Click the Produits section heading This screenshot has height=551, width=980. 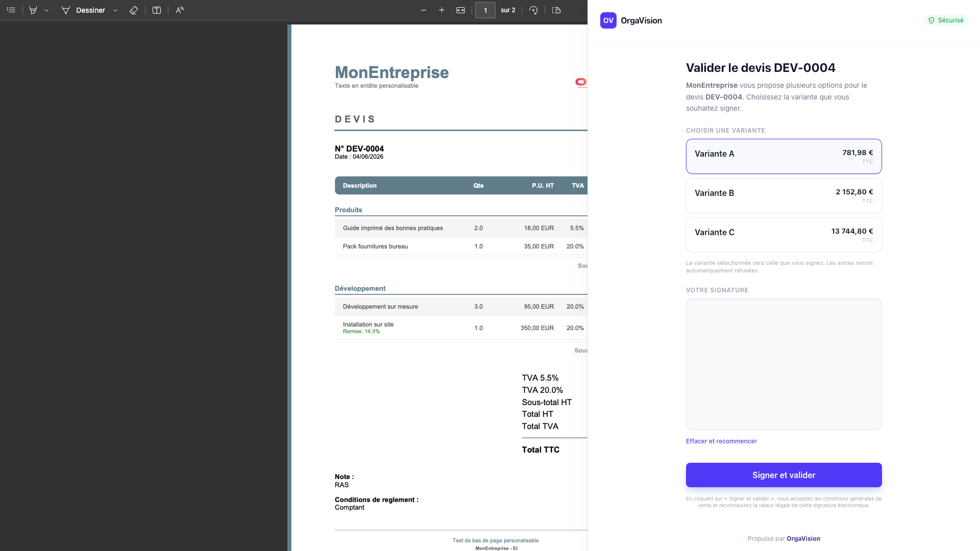(349, 210)
